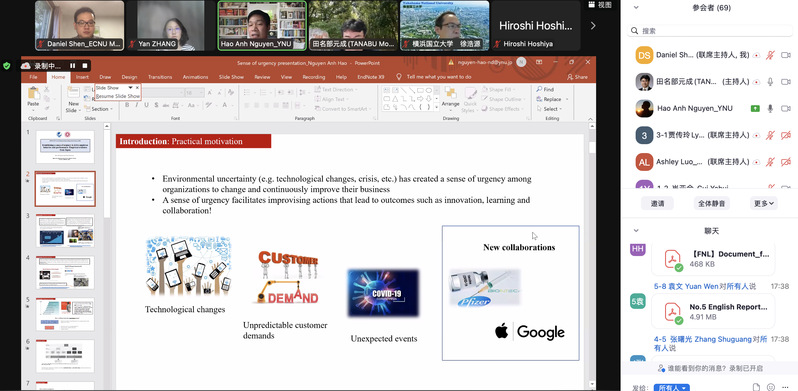Expand the Section dropdown
Screen dimensions: 798x391
point(100,109)
